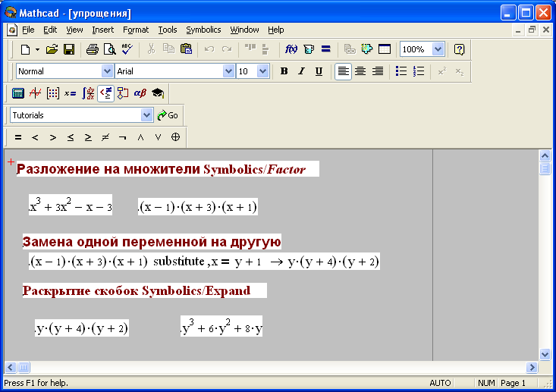Click vertical scrollbar down arrow

click(545, 354)
